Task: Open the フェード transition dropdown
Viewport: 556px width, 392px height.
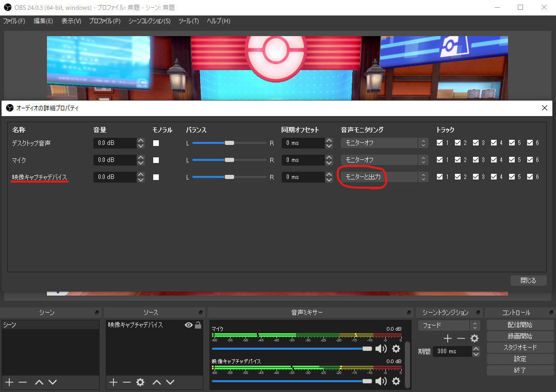Action: (449, 325)
